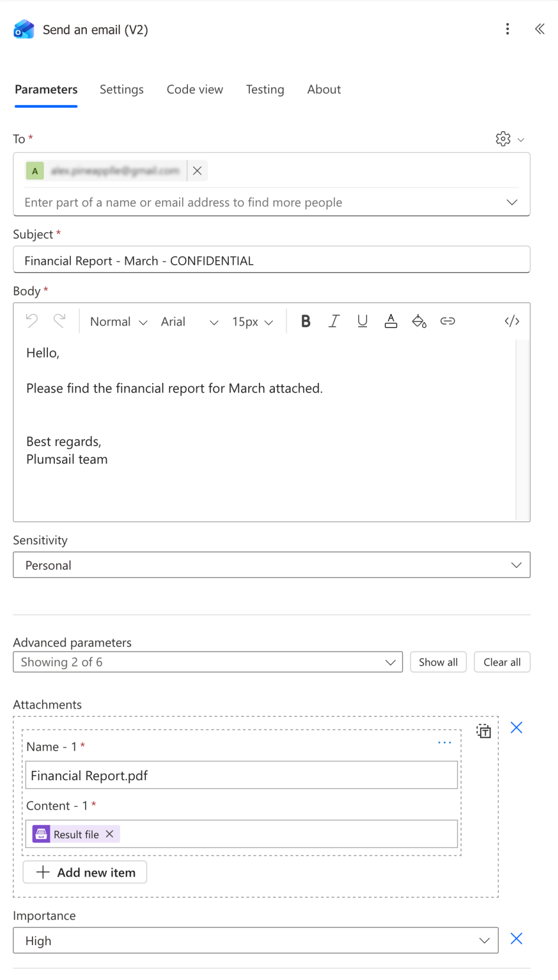Image resolution: width=558 pixels, height=980 pixels.
Task: Click the 'Best regards,' line
Action: tap(64, 442)
